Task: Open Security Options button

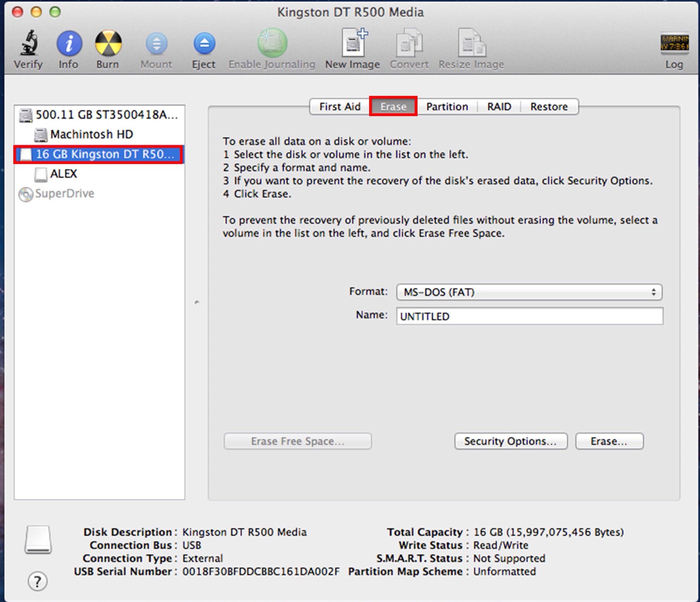Action: 511,441
